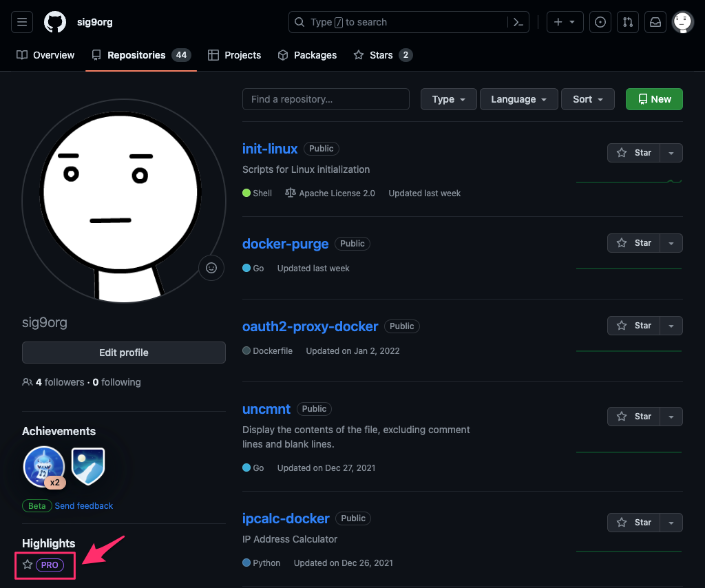Image resolution: width=705 pixels, height=588 pixels.
Task: Star the init-linux repository
Action: point(633,153)
